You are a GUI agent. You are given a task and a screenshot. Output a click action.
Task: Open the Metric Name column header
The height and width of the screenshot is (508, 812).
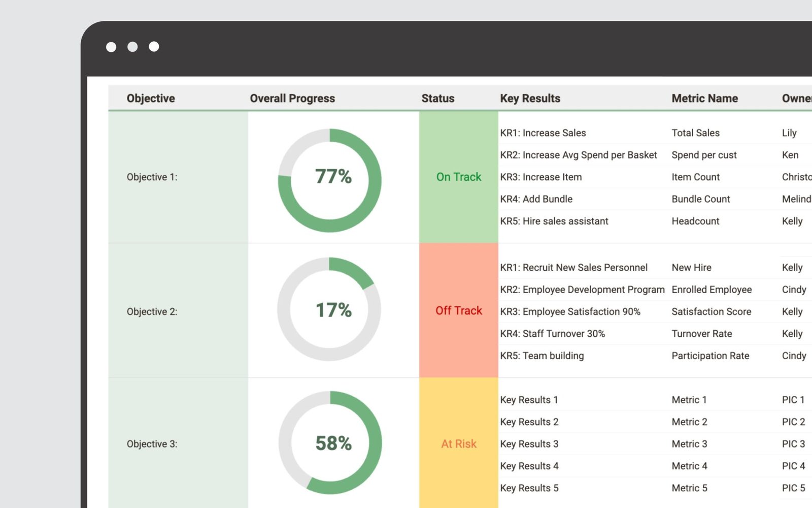click(705, 98)
